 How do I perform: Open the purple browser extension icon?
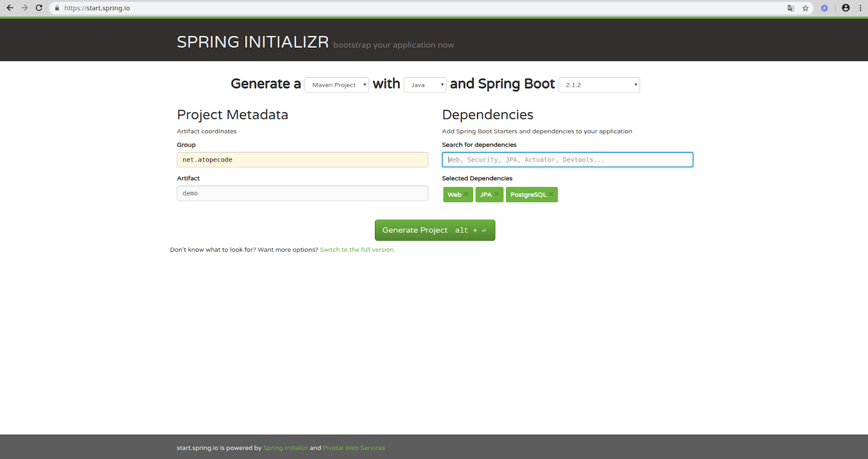tap(825, 8)
